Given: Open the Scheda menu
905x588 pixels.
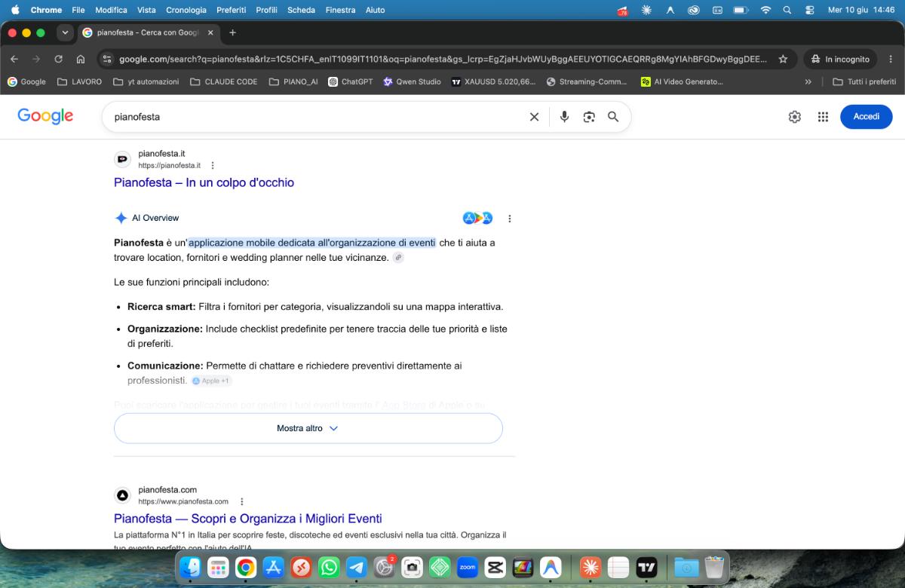Looking at the screenshot, I should 302,10.
